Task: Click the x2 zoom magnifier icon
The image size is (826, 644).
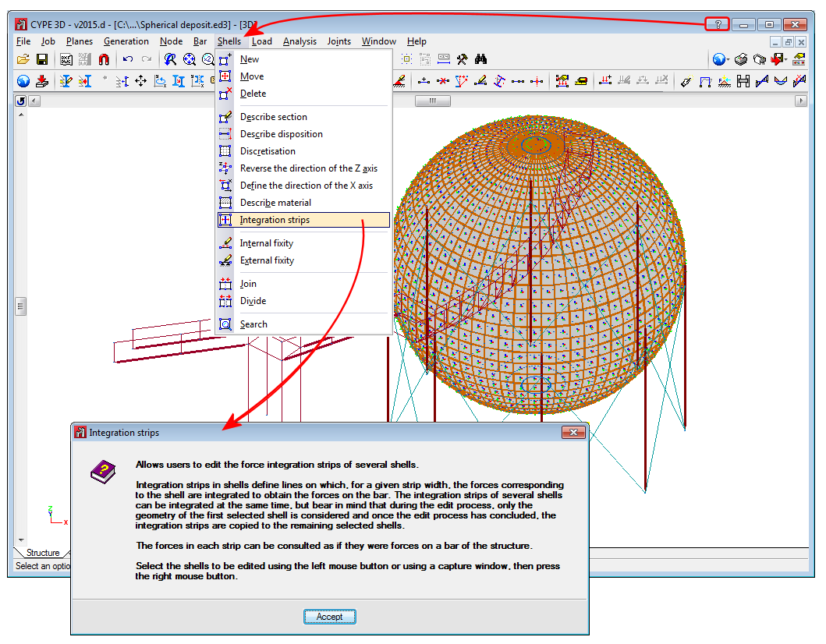Action: coord(208,59)
